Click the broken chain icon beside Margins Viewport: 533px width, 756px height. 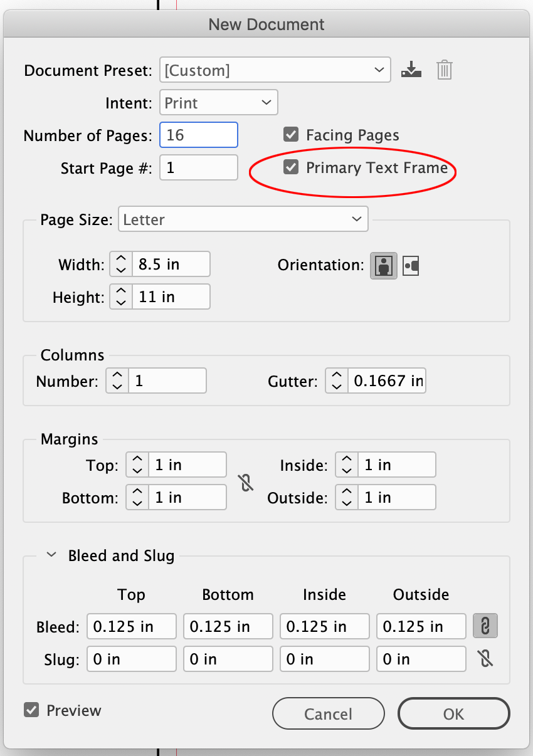(246, 481)
